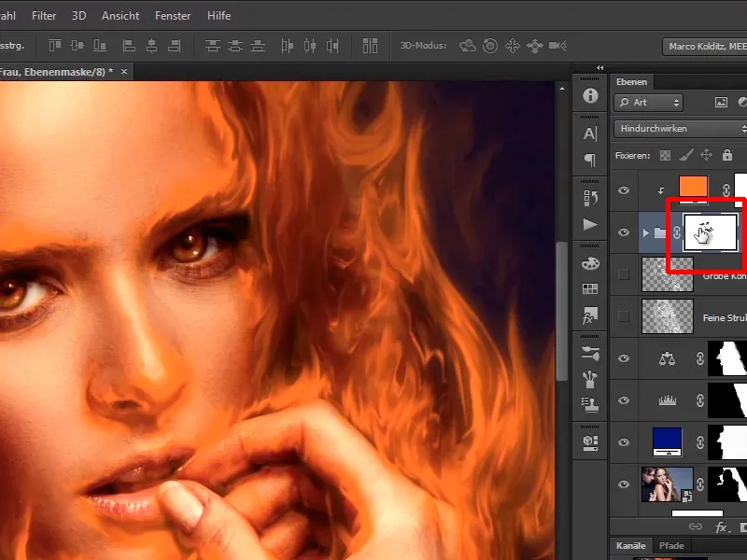
Task: Select the 3D slide mode icon
Action: 535,46
